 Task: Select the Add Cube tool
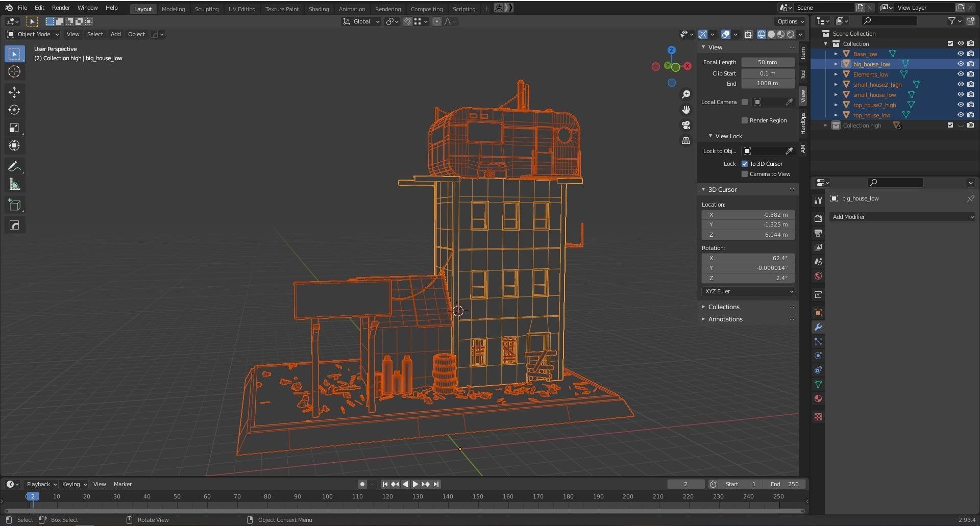click(x=14, y=205)
